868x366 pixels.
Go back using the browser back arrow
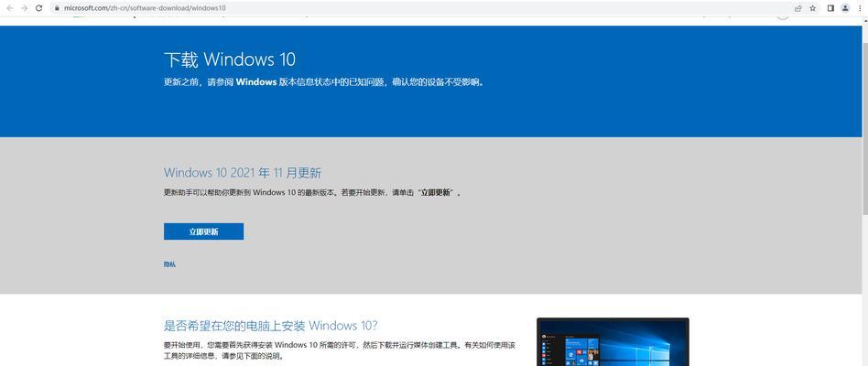point(10,8)
